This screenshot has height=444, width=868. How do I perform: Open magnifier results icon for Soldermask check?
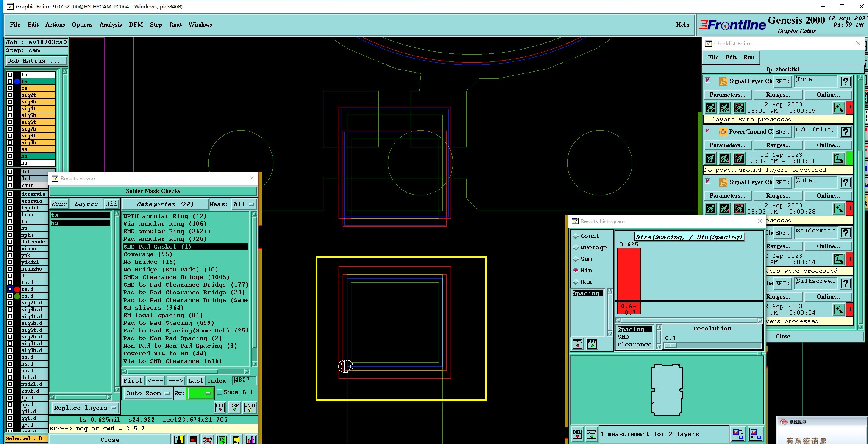click(x=838, y=259)
